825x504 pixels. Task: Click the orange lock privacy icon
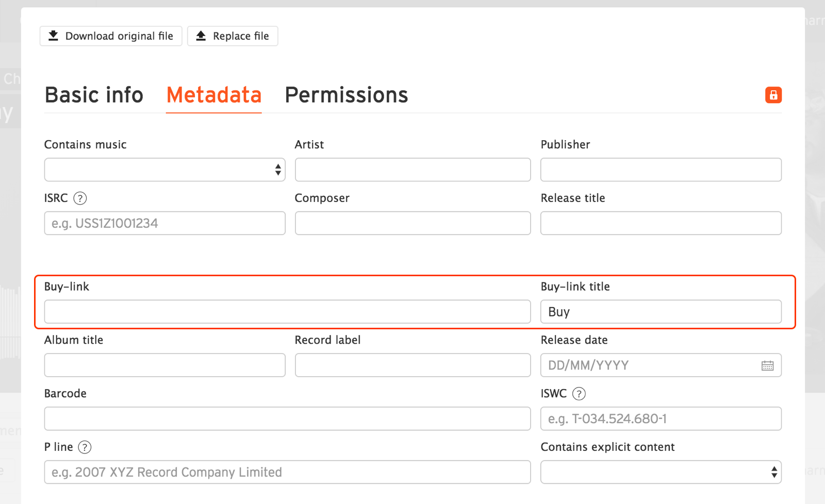click(x=773, y=95)
